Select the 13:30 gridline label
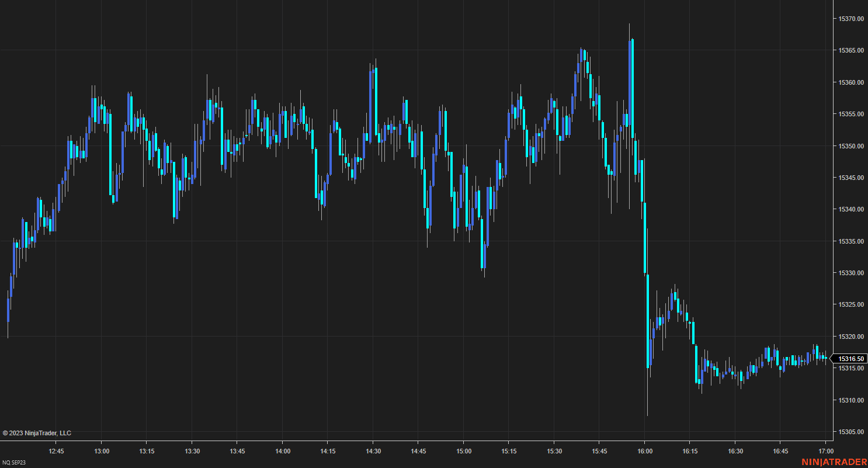The width and height of the screenshot is (868, 468). click(192, 451)
